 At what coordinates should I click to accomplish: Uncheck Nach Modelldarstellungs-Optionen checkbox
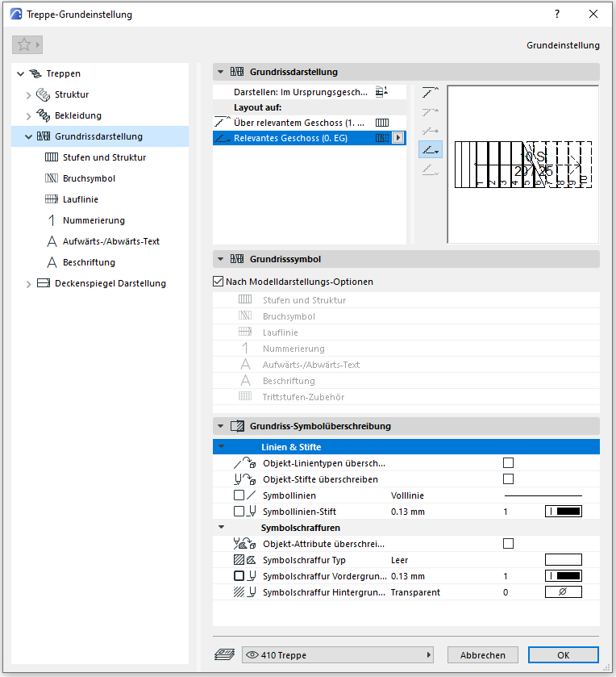click(219, 282)
